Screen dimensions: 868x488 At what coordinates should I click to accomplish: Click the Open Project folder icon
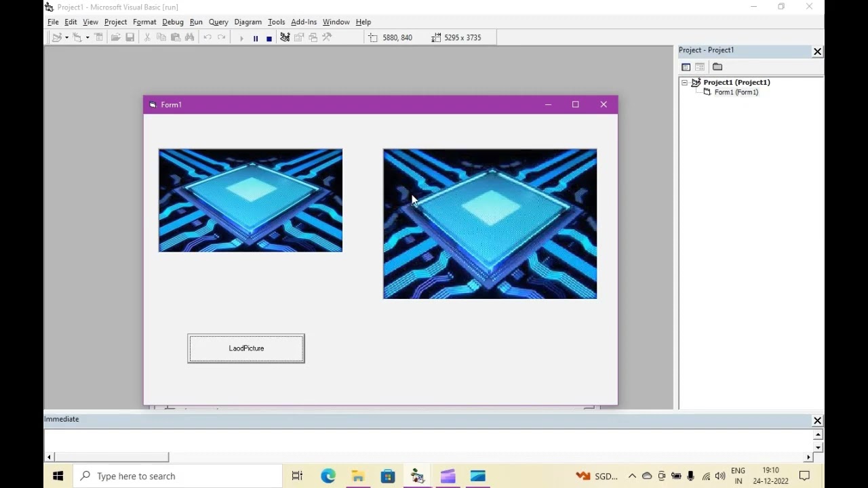tap(116, 38)
